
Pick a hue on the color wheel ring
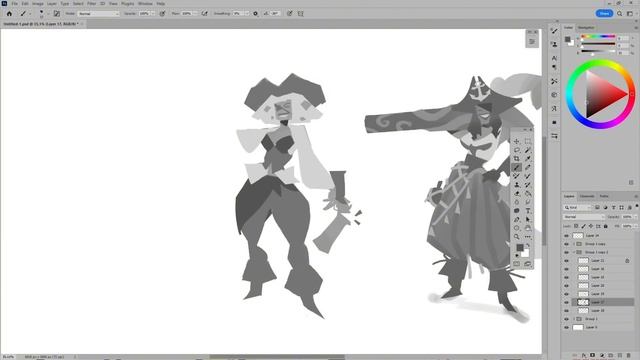point(600,63)
